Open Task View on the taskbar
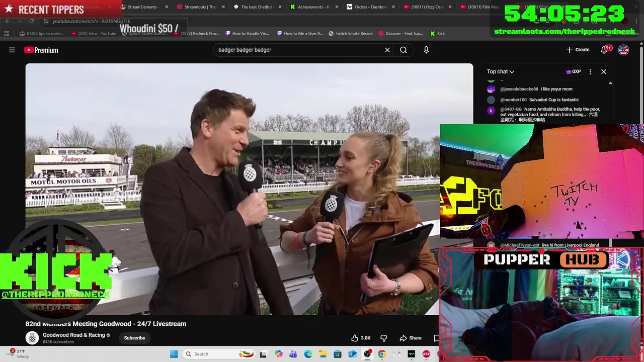Viewport: 644px width, 362px height. 263,354
